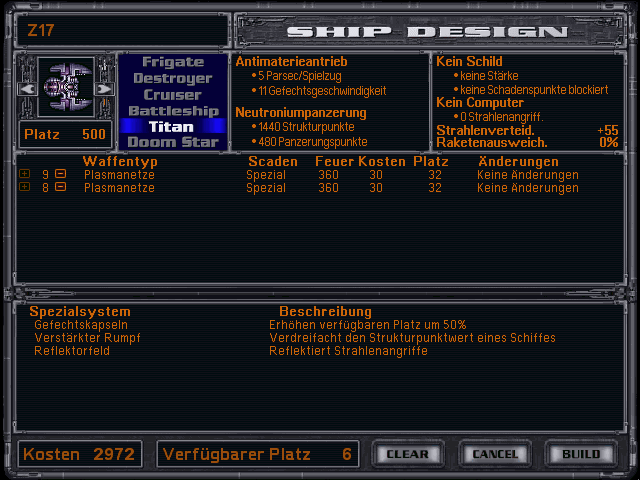This screenshot has height=480, width=640.
Task: Select the Destroyer ship class
Action: [x=172, y=78]
